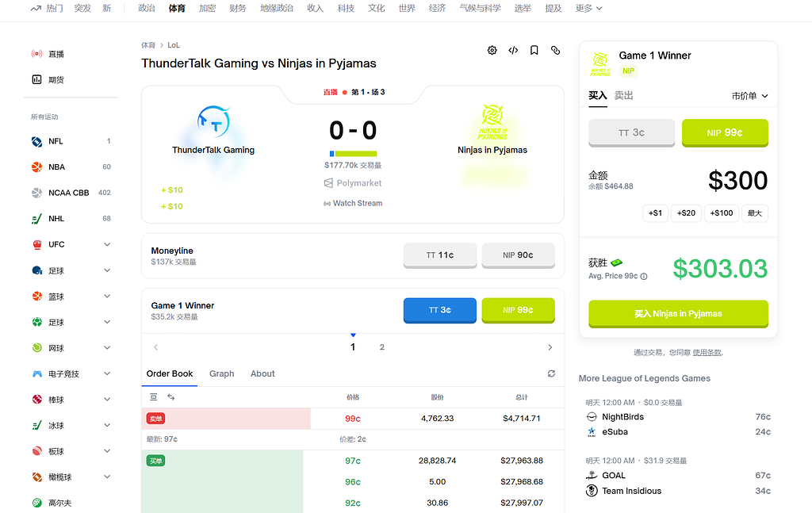
Task: Add $100 to the amount
Action: click(x=721, y=212)
